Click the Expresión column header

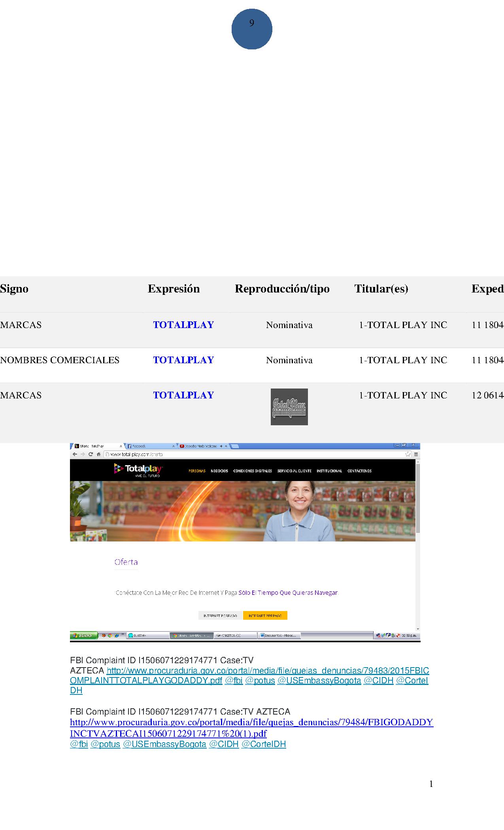[x=174, y=289]
